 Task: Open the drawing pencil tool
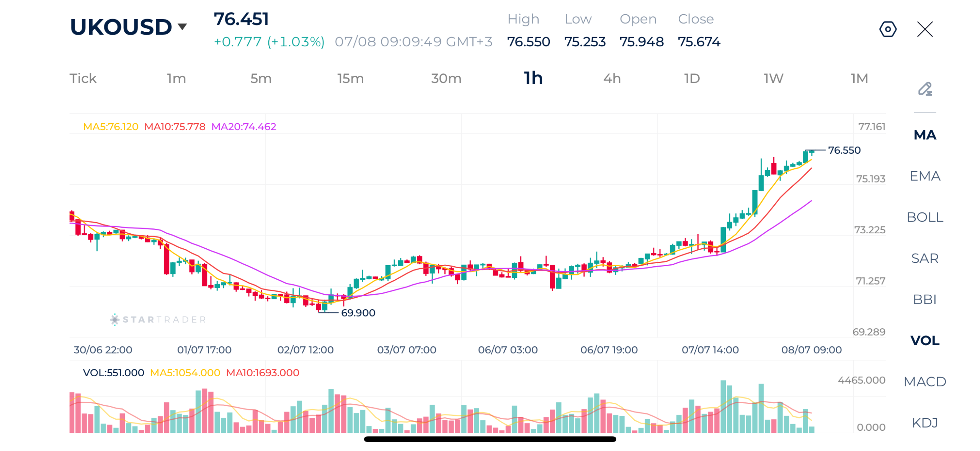925,89
